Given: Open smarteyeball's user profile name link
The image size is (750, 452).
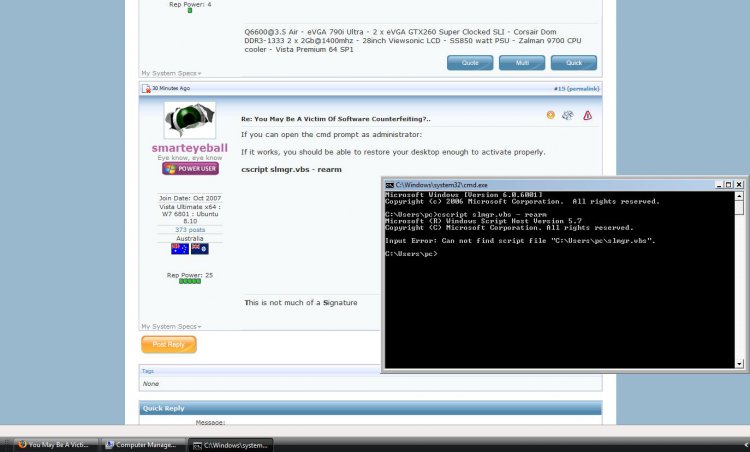Looking at the screenshot, I should pos(189,148).
